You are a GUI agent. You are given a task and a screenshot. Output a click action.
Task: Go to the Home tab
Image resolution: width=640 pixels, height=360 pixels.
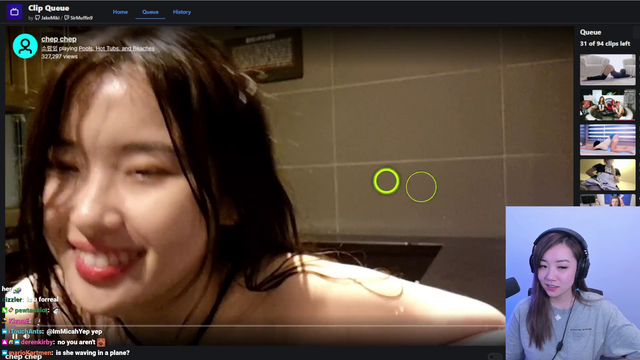(120, 12)
